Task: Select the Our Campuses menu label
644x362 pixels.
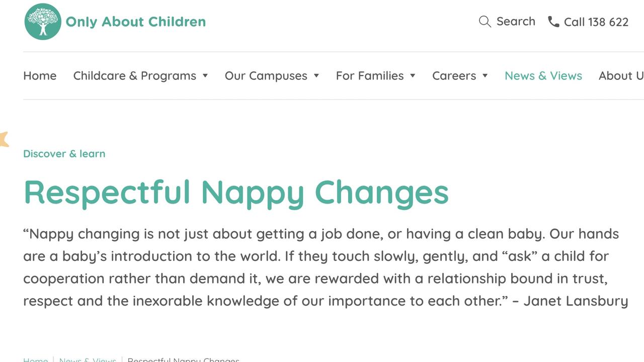Action: (x=266, y=76)
